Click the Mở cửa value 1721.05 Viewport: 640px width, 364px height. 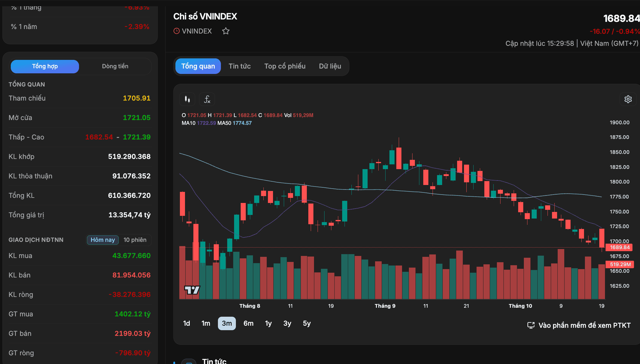137,118
